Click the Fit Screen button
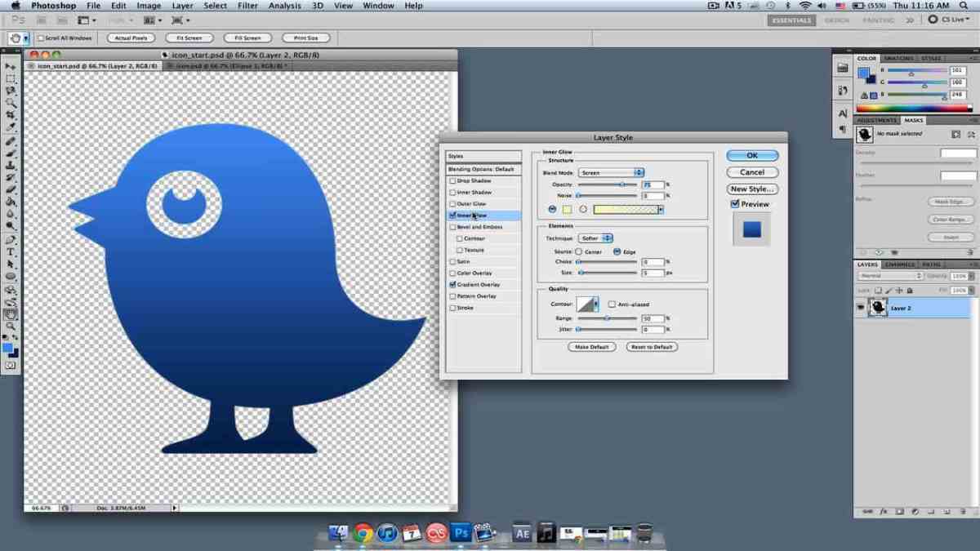 (189, 38)
